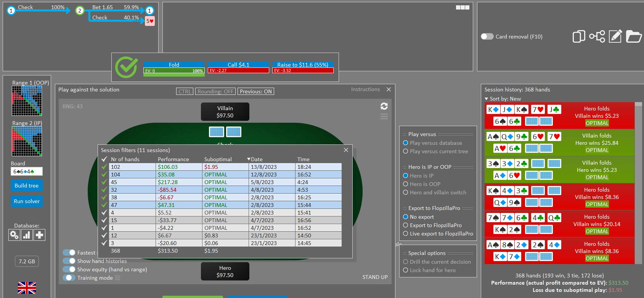Toggle Previous: ON button
The width and height of the screenshot is (644, 298).
point(256,91)
